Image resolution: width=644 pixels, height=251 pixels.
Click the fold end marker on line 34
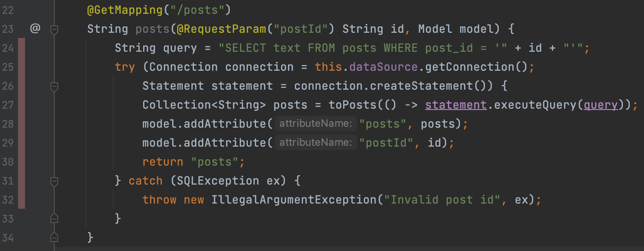coord(54,237)
